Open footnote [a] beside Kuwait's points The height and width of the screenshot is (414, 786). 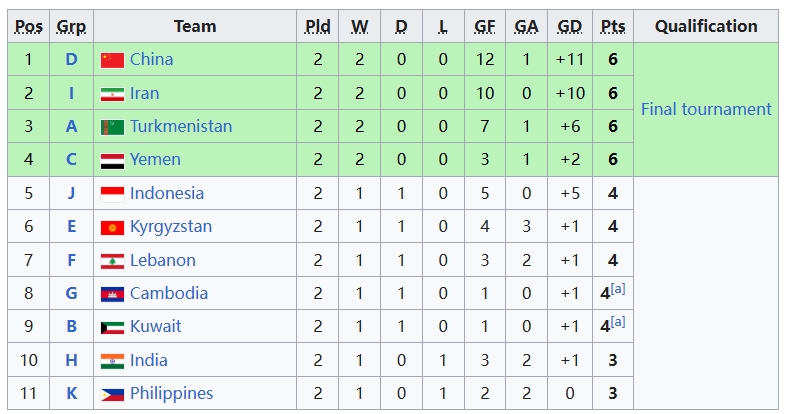click(618, 322)
